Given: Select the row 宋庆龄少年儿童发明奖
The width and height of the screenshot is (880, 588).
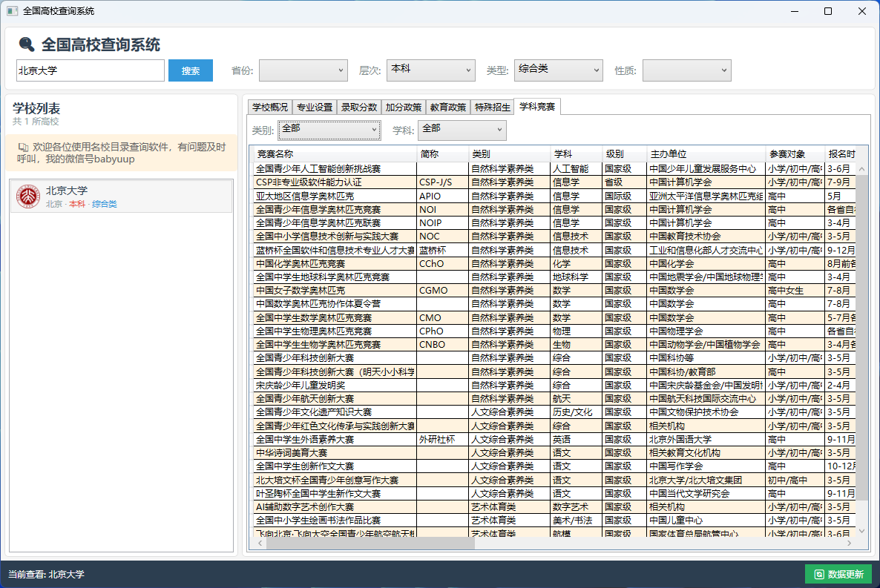Looking at the screenshot, I should pyautogui.click(x=554, y=386).
